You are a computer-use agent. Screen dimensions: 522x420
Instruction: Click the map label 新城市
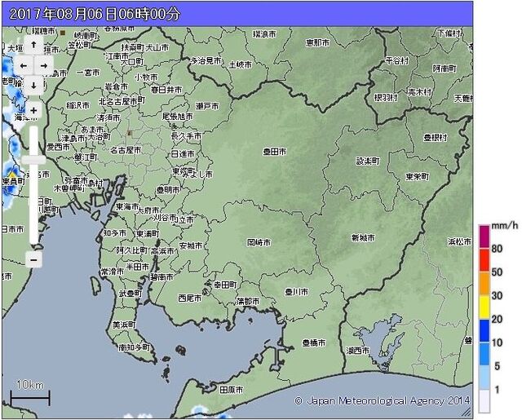(363, 237)
